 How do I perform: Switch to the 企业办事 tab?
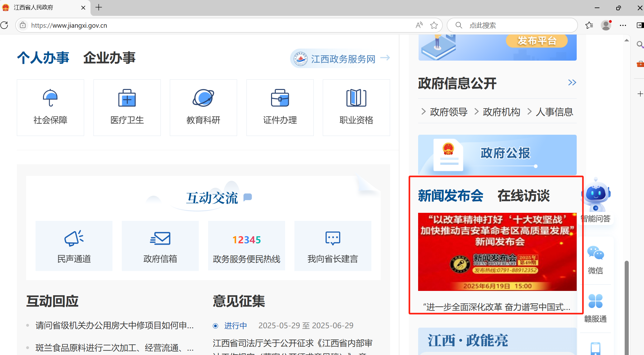(109, 58)
